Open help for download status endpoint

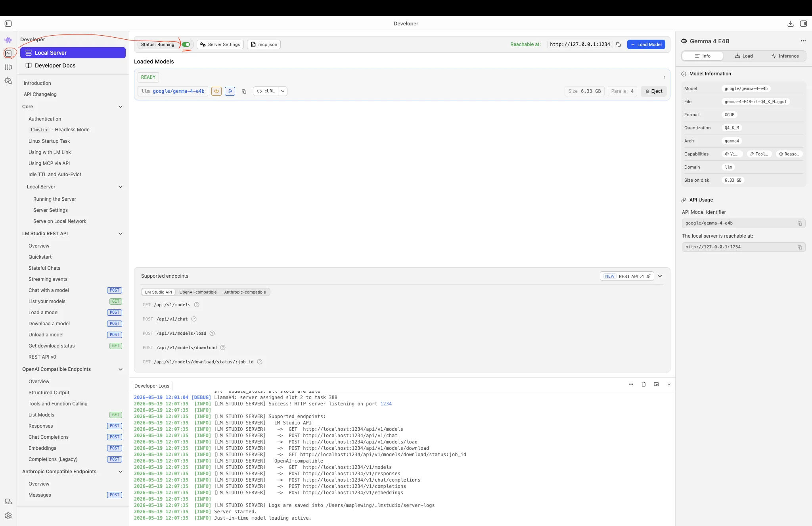pyautogui.click(x=260, y=362)
